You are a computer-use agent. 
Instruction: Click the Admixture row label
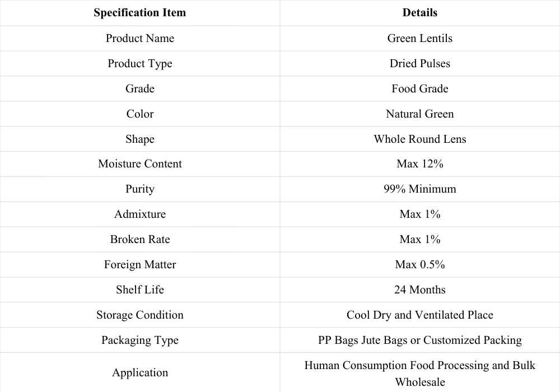(x=139, y=214)
